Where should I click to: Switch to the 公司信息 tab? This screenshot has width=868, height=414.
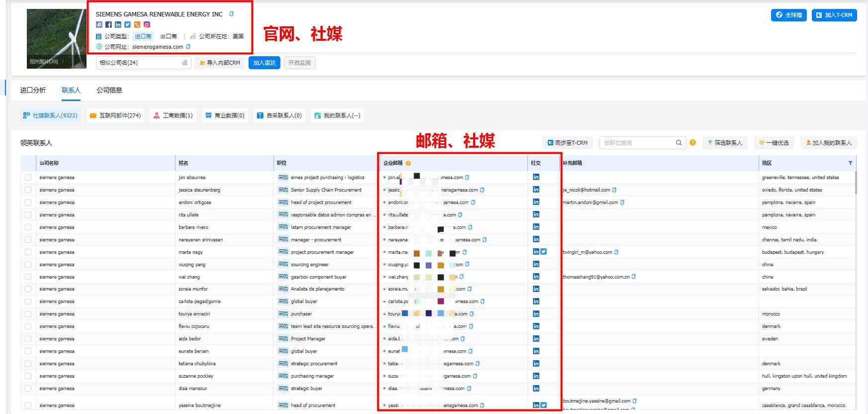point(109,90)
